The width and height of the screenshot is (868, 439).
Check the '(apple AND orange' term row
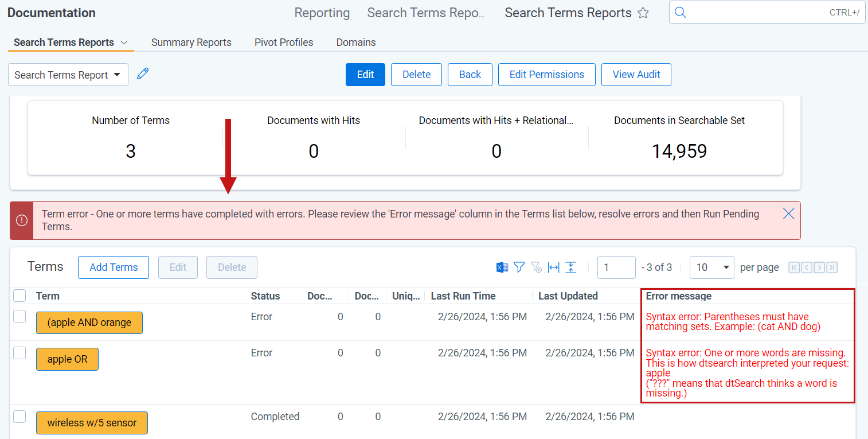[x=19, y=316]
